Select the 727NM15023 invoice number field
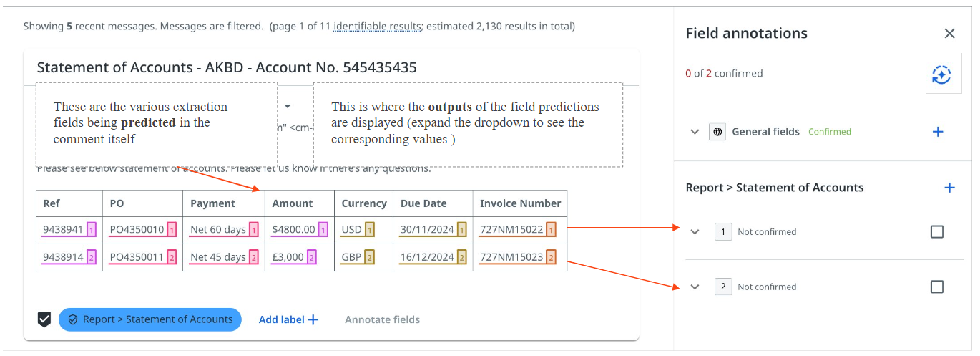The image size is (980, 356). (x=511, y=257)
